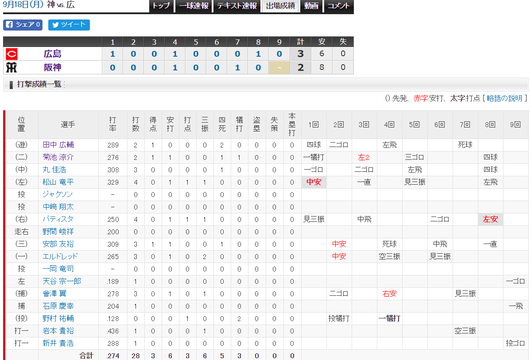Open Hanshin's 4th inning score link
Viewport: 531px width, 360px height.
click(175, 67)
